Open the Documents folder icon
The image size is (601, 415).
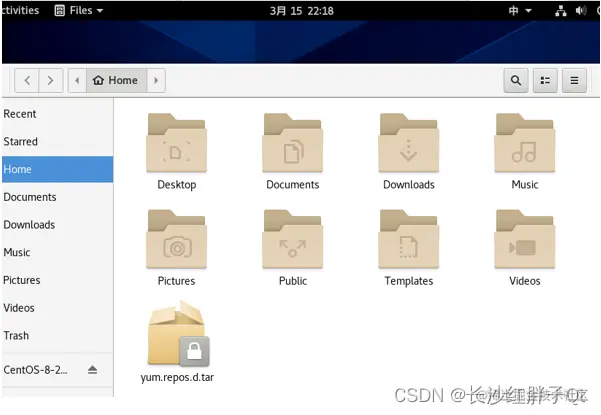point(292,143)
